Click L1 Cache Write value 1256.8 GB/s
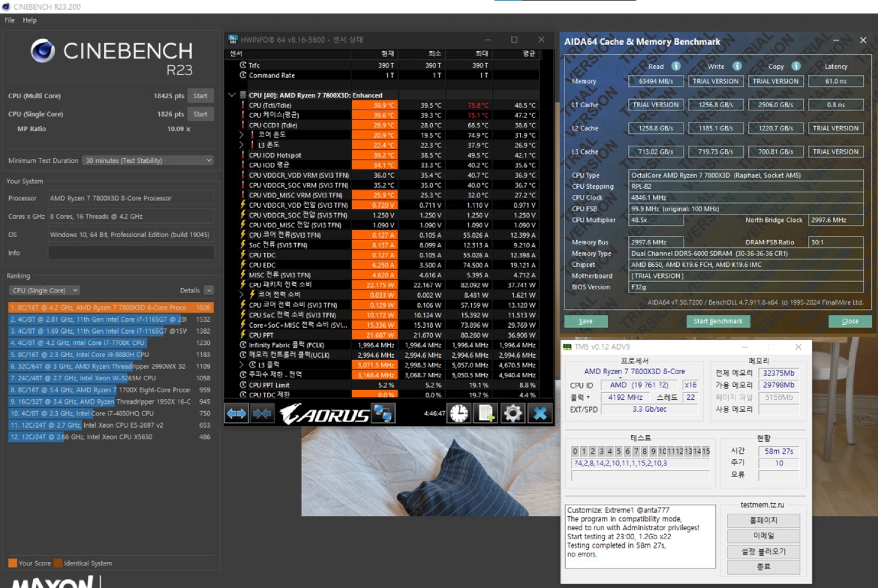878x588 pixels. [x=716, y=105]
